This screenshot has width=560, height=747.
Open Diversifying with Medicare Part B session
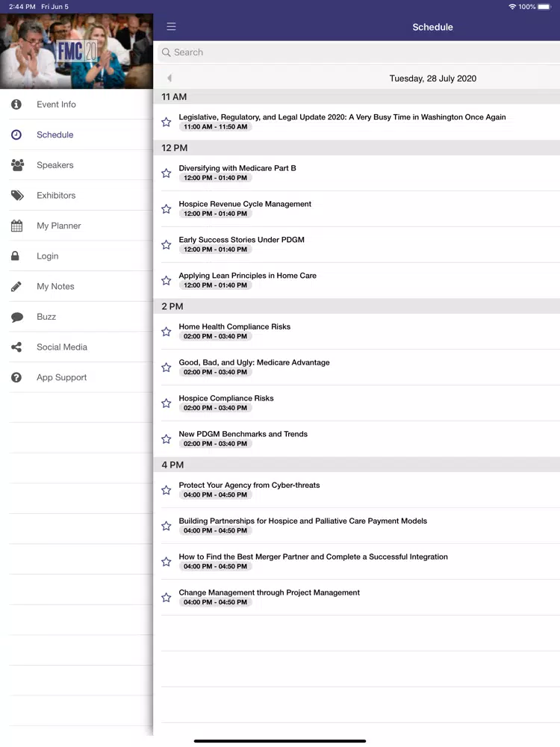click(357, 173)
